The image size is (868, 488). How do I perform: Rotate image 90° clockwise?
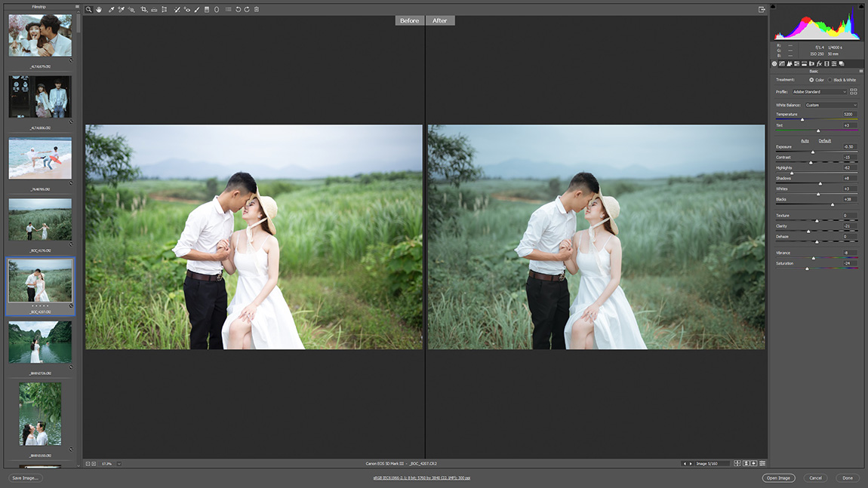pyautogui.click(x=247, y=10)
